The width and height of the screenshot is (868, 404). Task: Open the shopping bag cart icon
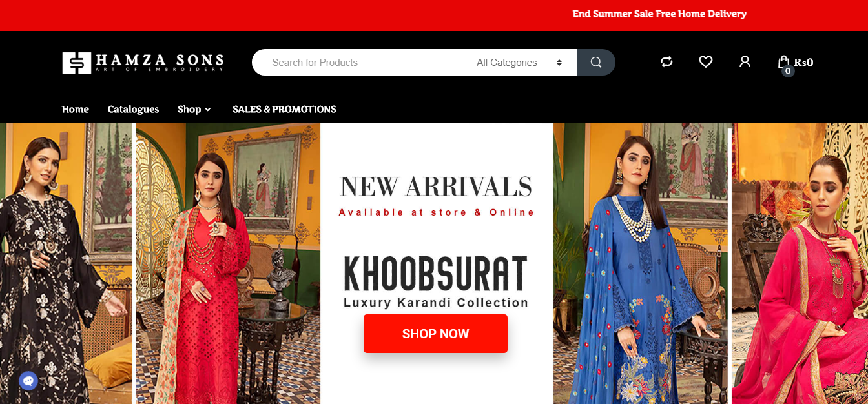tap(783, 62)
